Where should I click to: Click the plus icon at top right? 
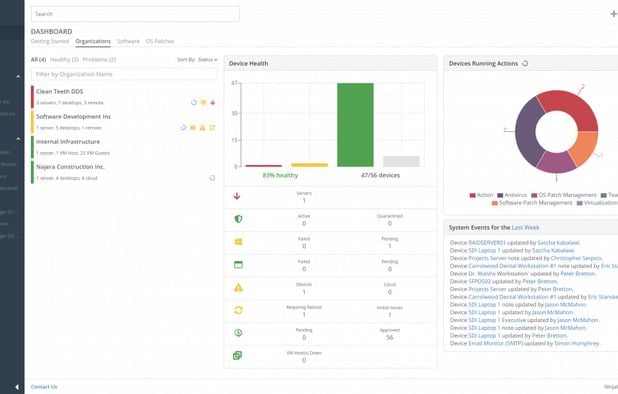click(x=614, y=14)
